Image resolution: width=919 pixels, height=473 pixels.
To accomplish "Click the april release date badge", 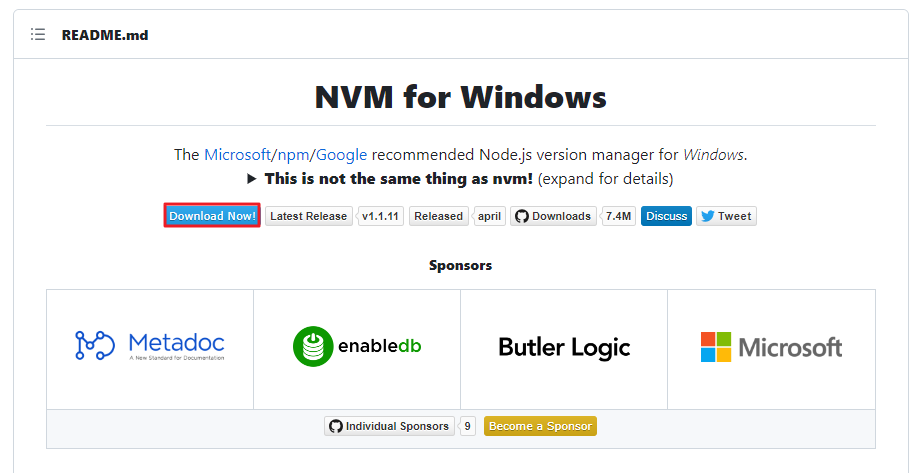I will [489, 216].
